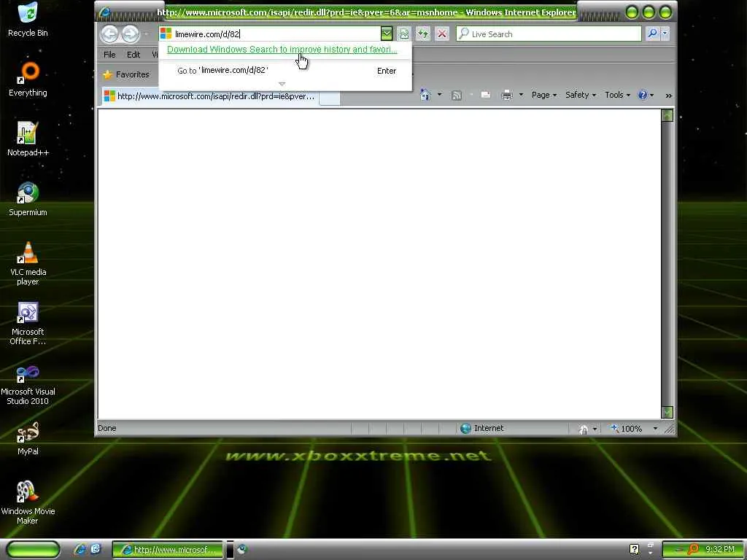Viewport: 747px width, 560px height.
Task: Select the Notepad++ desktop icon
Action: click(28, 139)
